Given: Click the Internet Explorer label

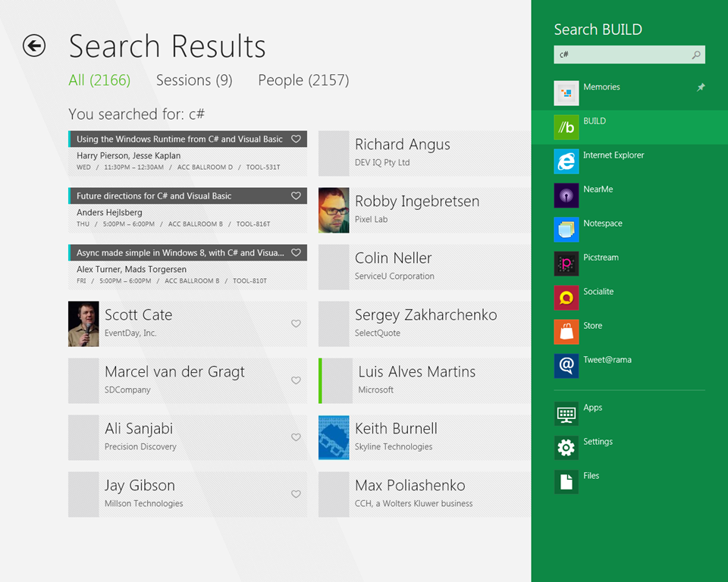Looking at the screenshot, I should point(613,155).
